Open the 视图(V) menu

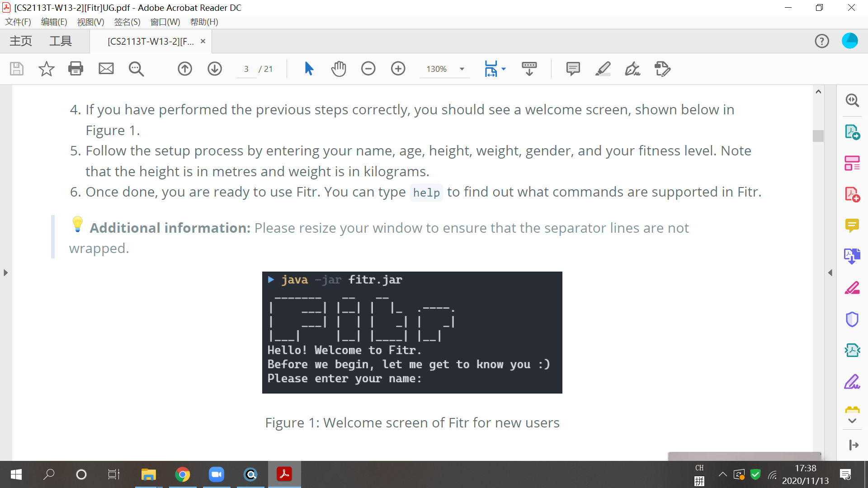(90, 22)
